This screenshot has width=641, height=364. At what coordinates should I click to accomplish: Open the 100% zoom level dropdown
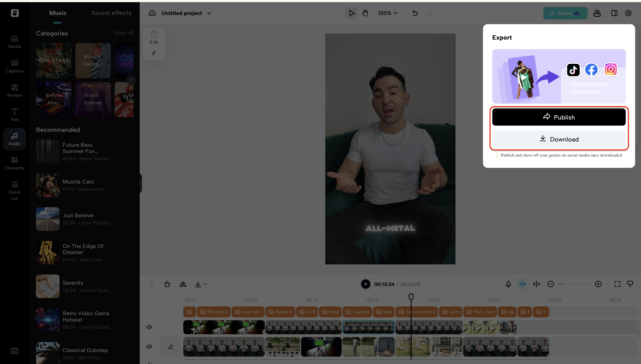[x=387, y=13]
